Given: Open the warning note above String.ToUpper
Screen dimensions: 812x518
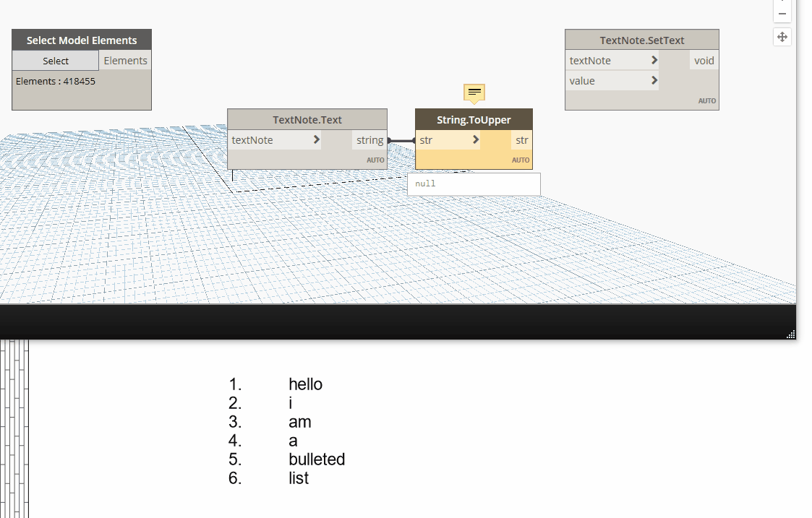Looking at the screenshot, I should click(474, 92).
